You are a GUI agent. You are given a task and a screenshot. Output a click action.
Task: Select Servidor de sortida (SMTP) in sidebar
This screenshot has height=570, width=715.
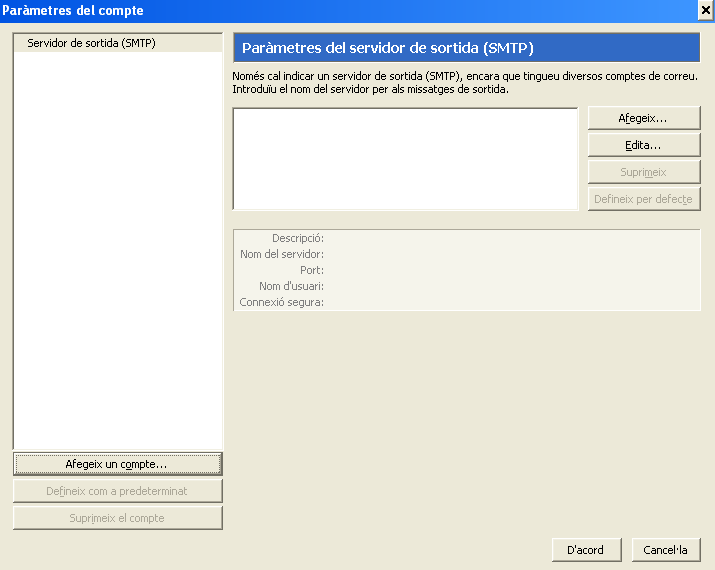pos(91,44)
